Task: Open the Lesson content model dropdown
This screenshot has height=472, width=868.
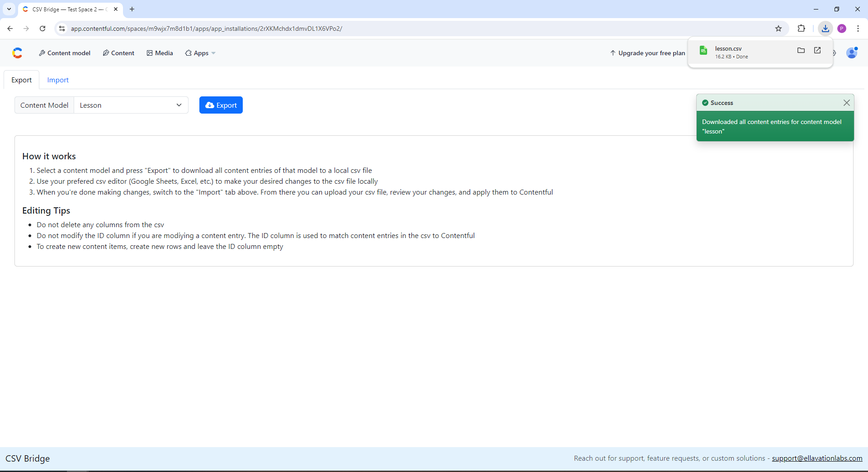Action: tap(131, 105)
